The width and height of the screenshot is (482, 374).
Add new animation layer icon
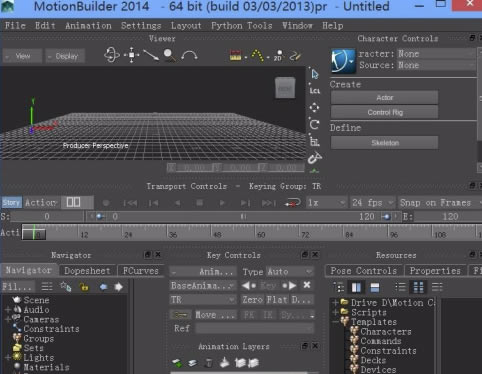click(177, 363)
